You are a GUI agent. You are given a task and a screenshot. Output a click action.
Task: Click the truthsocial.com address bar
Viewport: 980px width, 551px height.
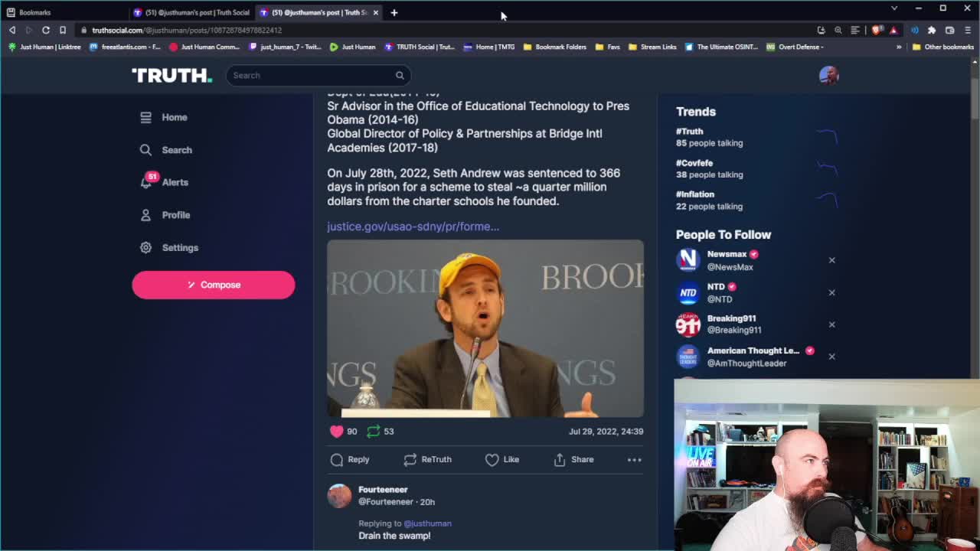click(444, 30)
